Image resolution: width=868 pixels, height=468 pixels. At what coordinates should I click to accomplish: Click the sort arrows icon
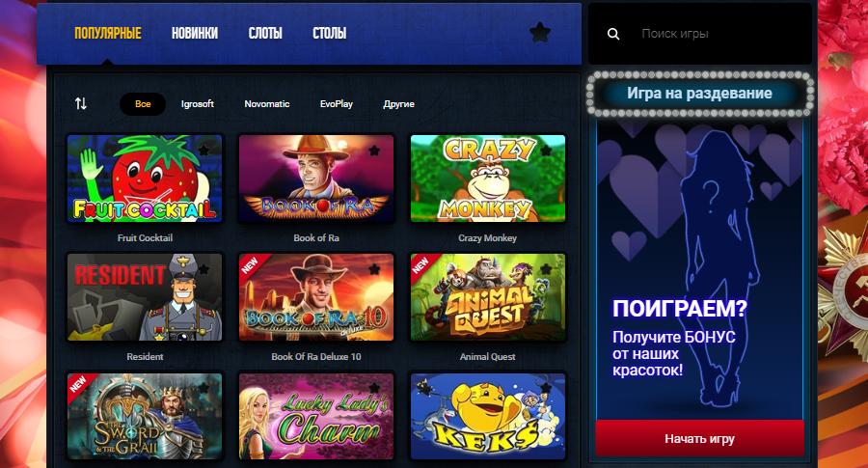(x=81, y=103)
